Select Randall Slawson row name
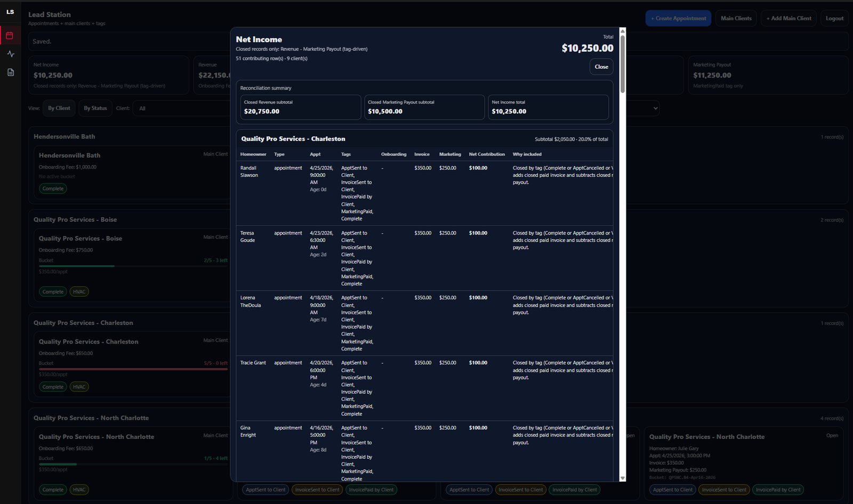 pos(249,172)
